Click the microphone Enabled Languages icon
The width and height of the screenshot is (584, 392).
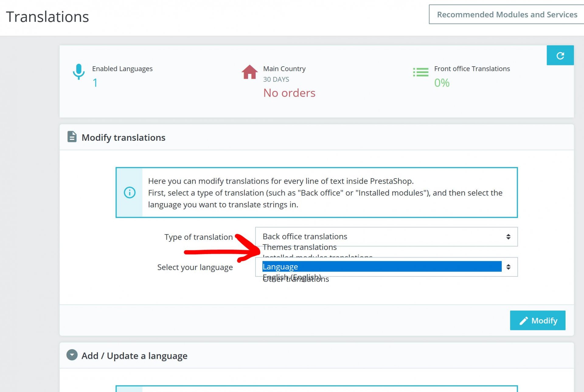point(78,72)
